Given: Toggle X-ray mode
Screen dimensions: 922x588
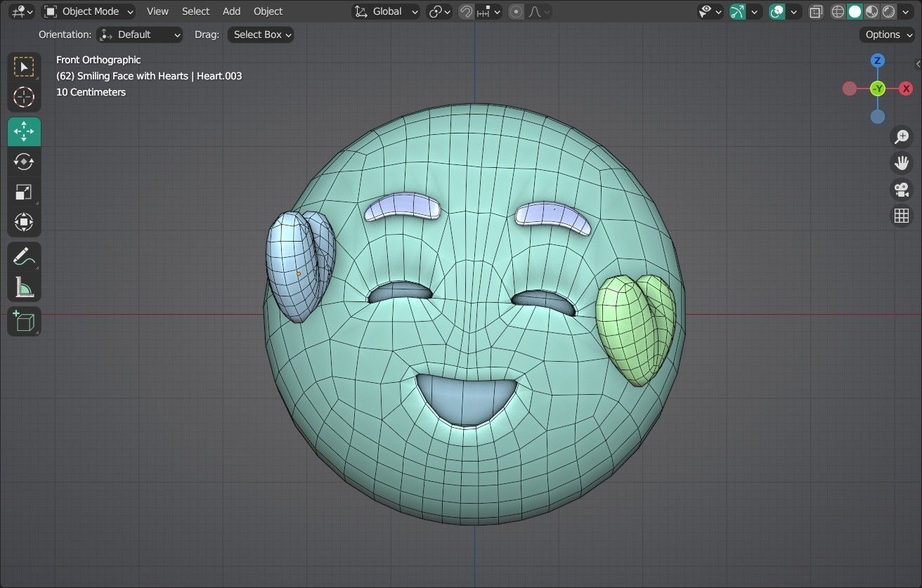Looking at the screenshot, I should pyautogui.click(x=816, y=11).
